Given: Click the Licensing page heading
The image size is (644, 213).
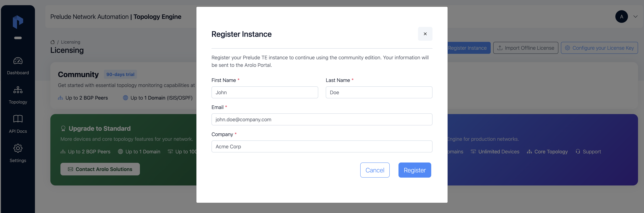Looking at the screenshot, I should point(67,50).
